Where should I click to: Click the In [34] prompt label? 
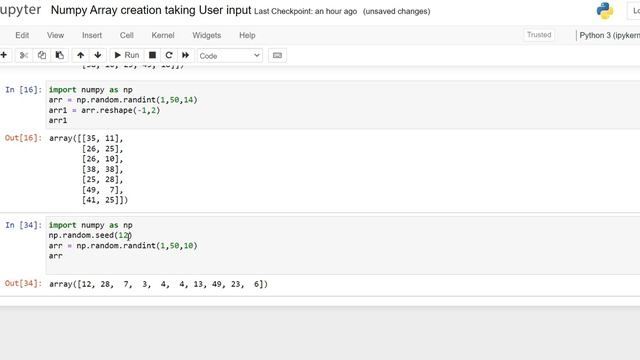pos(23,225)
